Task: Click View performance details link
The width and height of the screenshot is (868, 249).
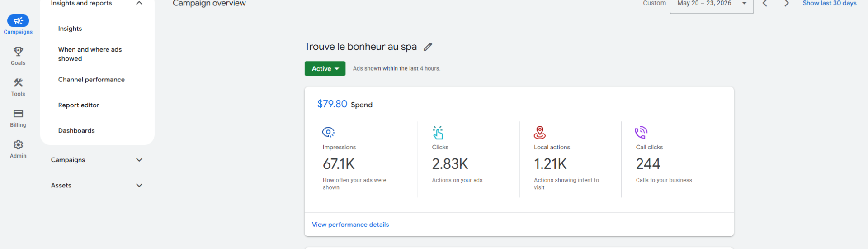Action: tap(350, 225)
